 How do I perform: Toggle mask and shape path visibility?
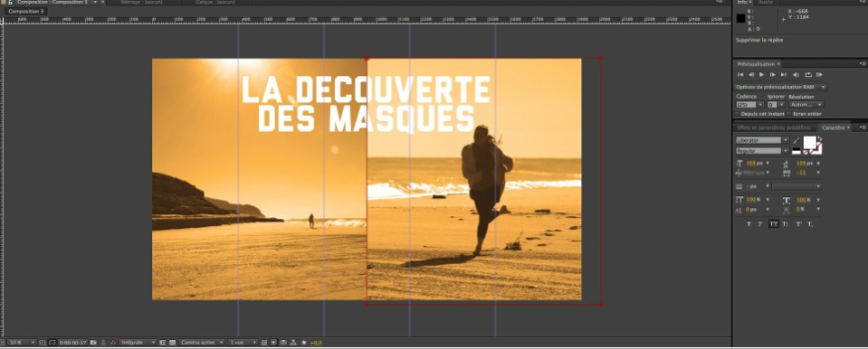click(x=52, y=343)
